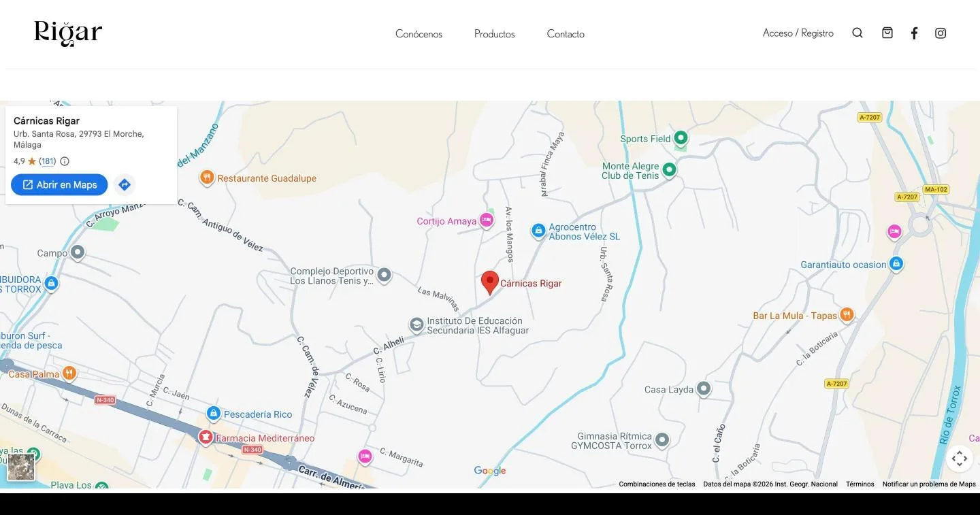This screenshot has width=980, height=515.
Task: Open the shopping bag cart icon
Action: click(887, 33)
